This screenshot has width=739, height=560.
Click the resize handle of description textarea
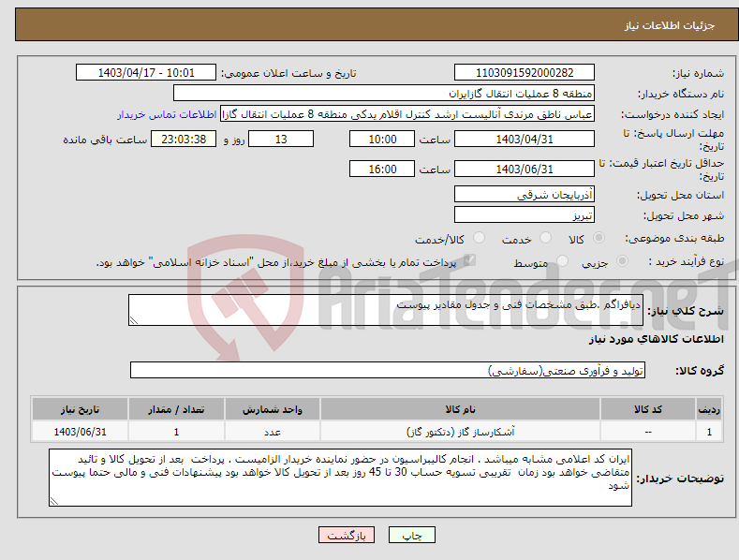click(134, 320)
